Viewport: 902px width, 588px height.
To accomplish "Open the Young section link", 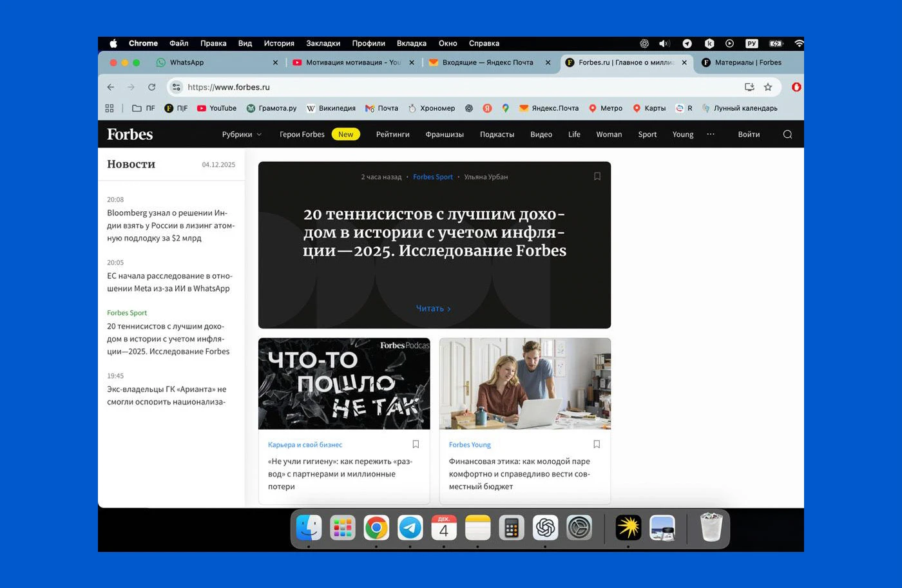I will [683, 134].
